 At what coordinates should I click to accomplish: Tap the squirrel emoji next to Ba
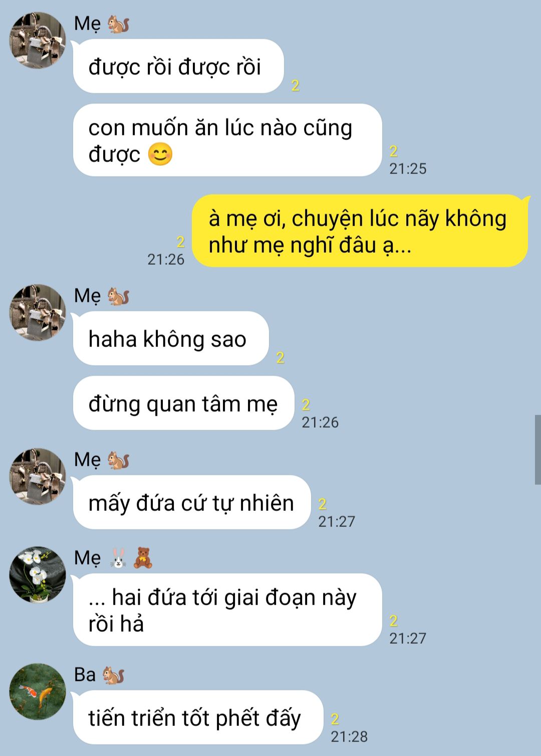(x=114, y=675)
